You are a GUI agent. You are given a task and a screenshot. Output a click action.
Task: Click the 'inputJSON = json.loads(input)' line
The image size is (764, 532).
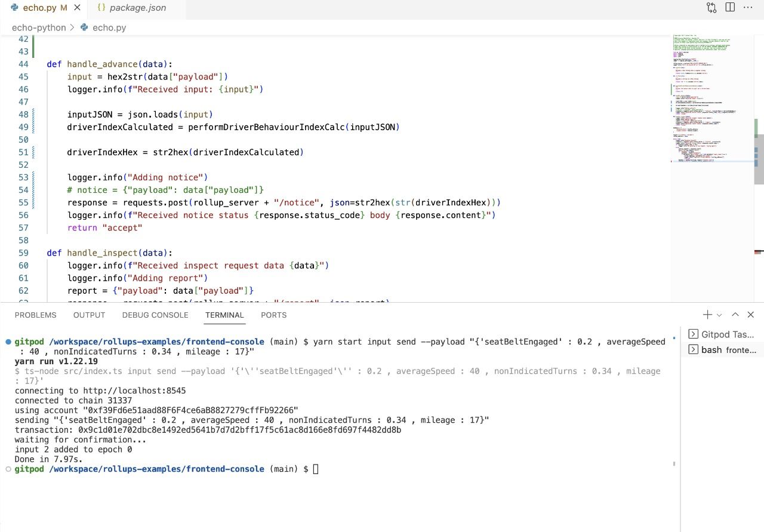point(140,114)
